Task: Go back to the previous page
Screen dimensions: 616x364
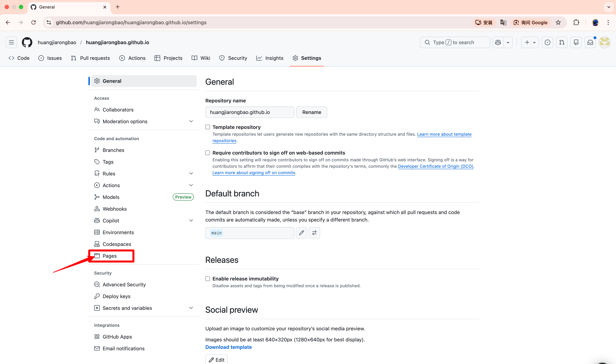Action: tap(8, 23)
